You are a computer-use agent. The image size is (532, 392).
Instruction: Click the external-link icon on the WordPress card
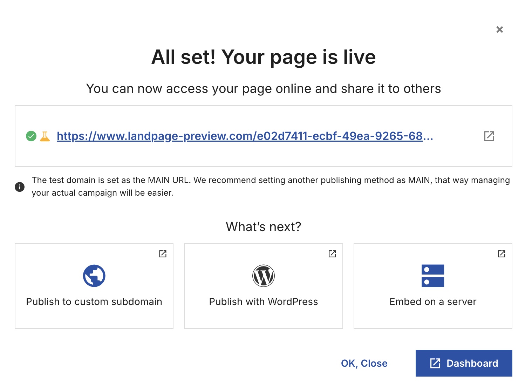[332, 254]
